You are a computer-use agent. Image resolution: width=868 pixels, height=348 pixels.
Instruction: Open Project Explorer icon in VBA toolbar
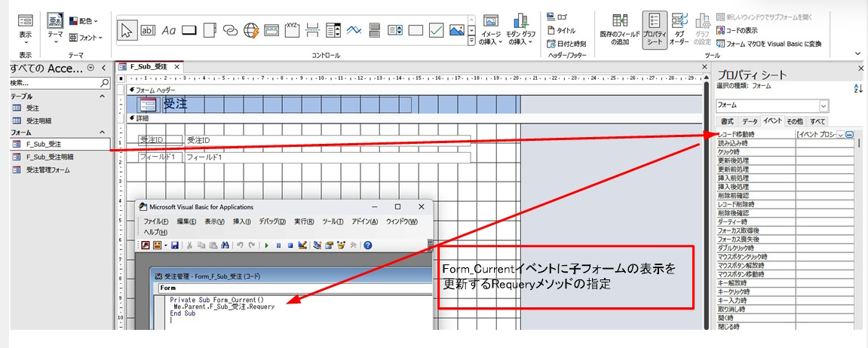(x=317, y=245)
